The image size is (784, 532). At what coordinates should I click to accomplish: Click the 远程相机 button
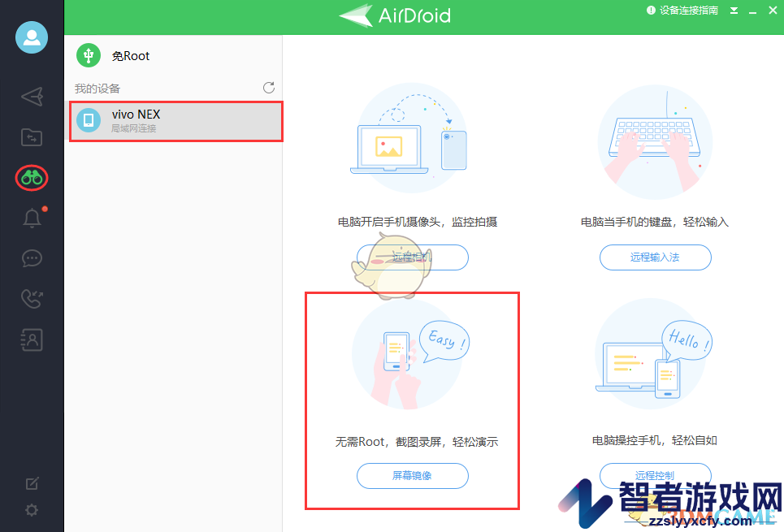click(x=413, y=257)
